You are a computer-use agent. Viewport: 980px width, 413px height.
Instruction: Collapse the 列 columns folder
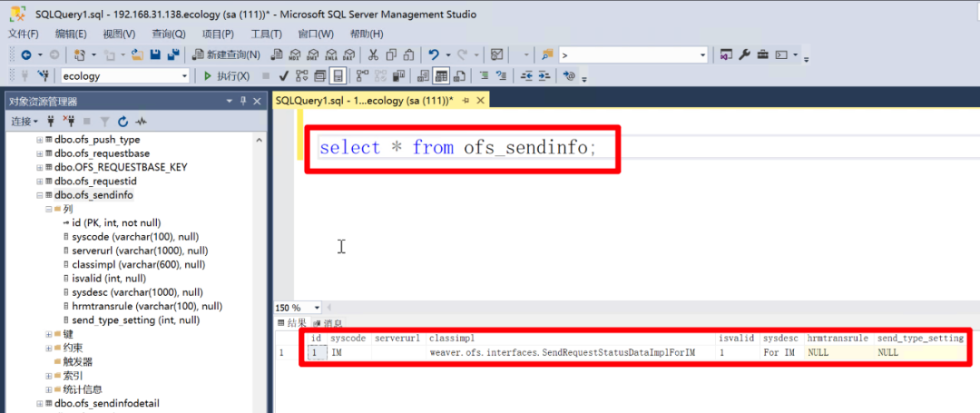click(48, 210)
